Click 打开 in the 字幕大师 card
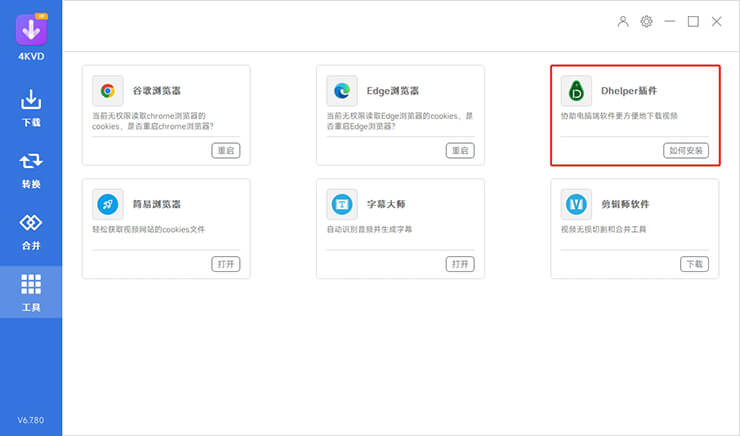The width and height of the screenshot is (740, 436). 460,264
